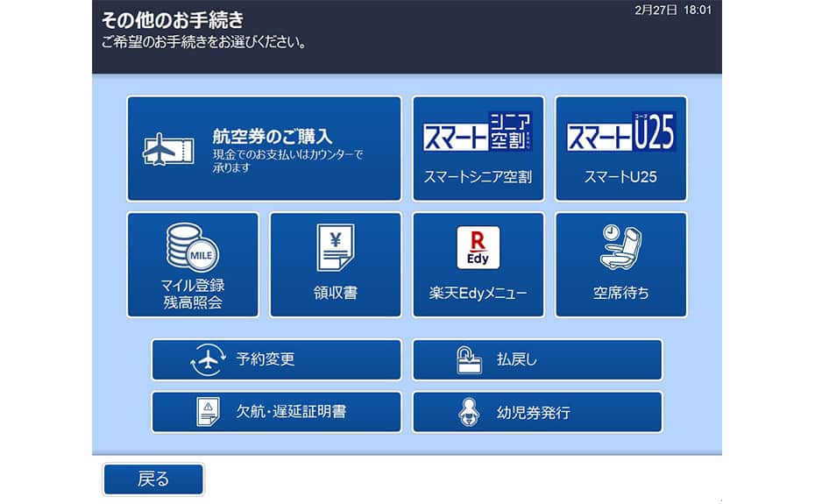Request 欠航・遅延証明書 certificate text

click(x=292, y=411)
